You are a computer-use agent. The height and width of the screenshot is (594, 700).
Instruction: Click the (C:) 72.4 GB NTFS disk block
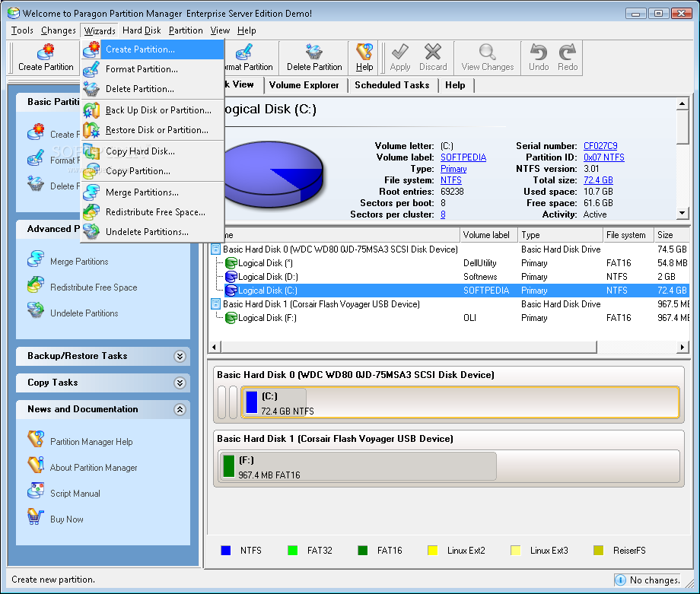(x=460, y=402)
